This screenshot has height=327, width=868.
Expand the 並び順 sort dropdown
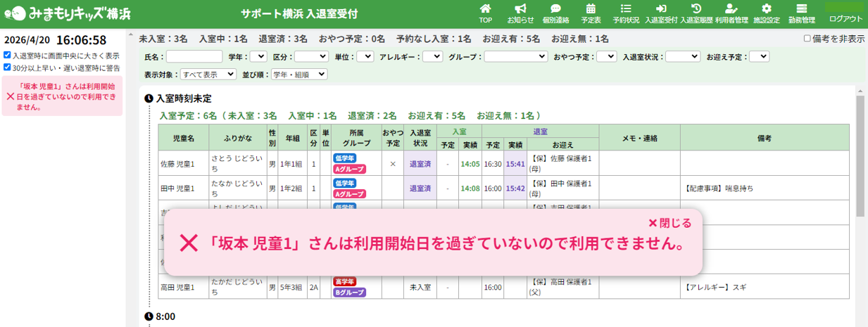299,74
